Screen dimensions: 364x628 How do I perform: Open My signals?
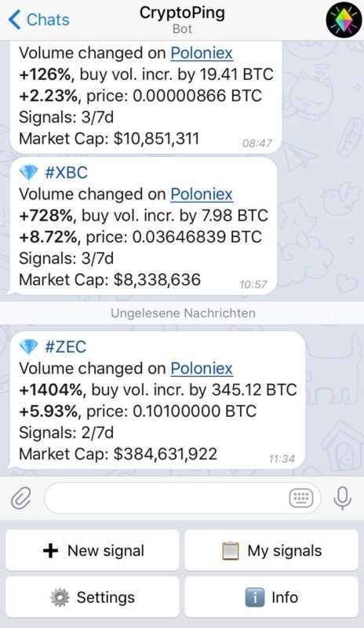271,550
